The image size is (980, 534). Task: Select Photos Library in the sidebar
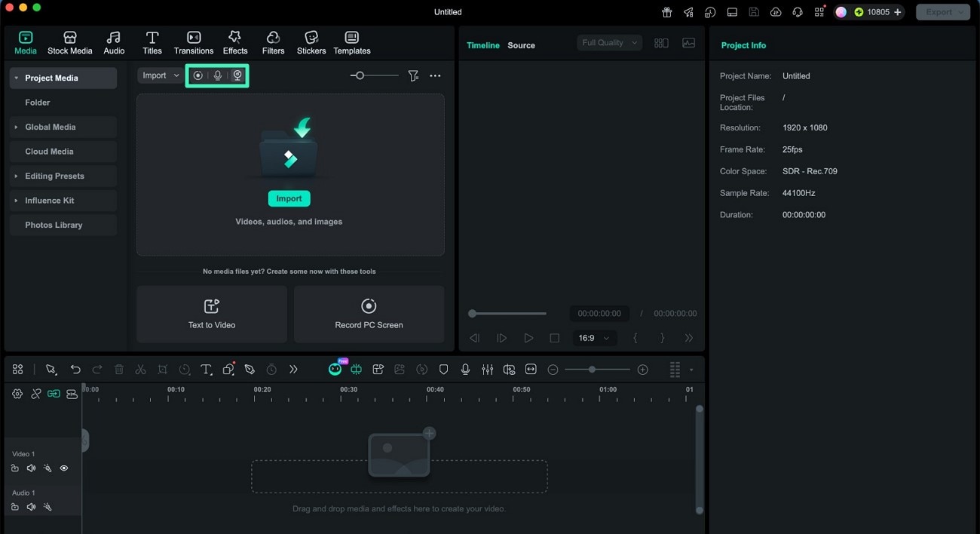click(x=63, y=225)
